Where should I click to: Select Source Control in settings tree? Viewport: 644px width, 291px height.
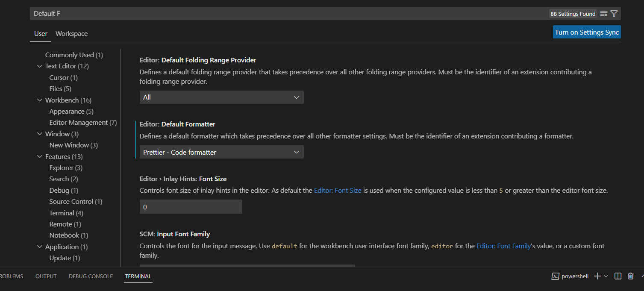[x=76, y=202]
